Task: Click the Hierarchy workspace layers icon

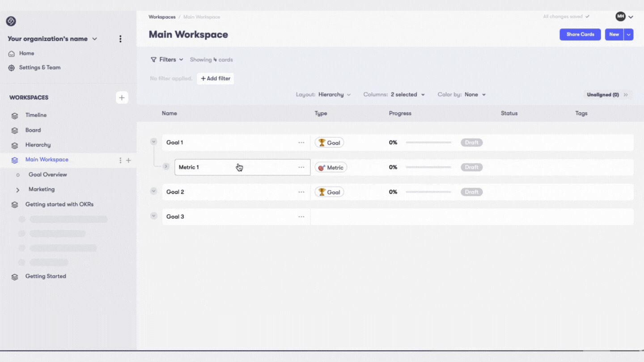Action: (15, 145)
